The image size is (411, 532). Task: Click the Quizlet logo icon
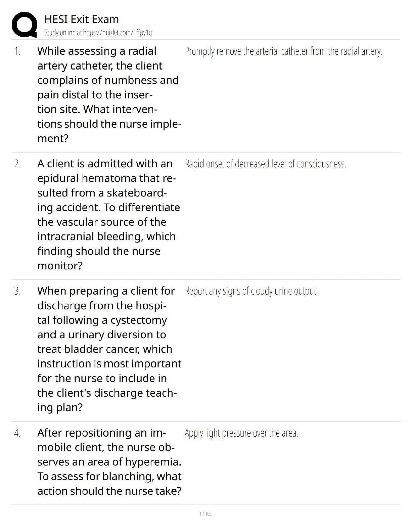(24, 25)
